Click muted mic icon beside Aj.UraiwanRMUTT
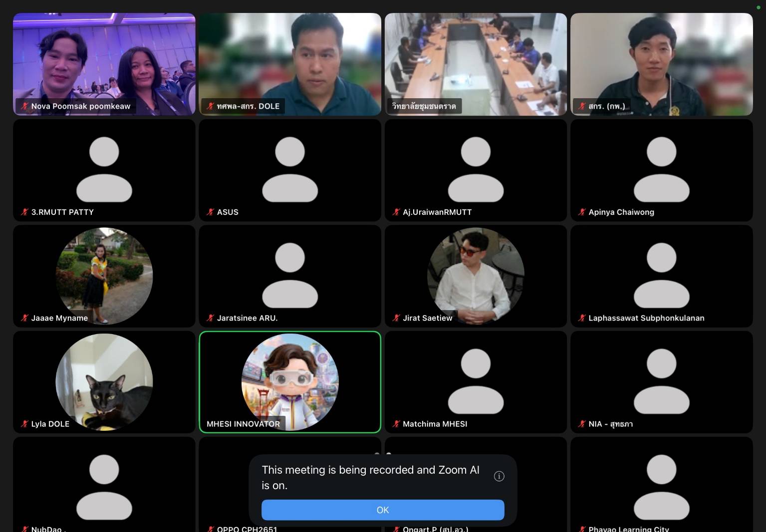 [x=396, y=212]
